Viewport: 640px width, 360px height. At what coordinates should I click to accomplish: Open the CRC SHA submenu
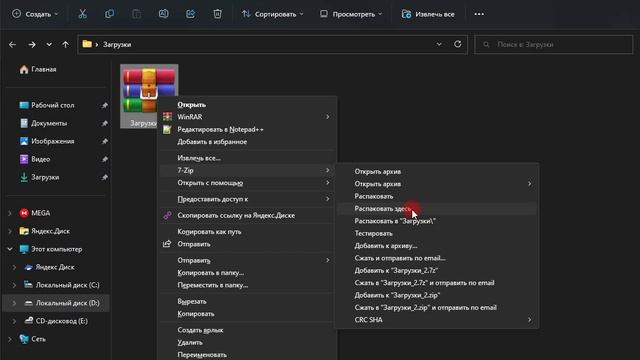pos(437,320)
